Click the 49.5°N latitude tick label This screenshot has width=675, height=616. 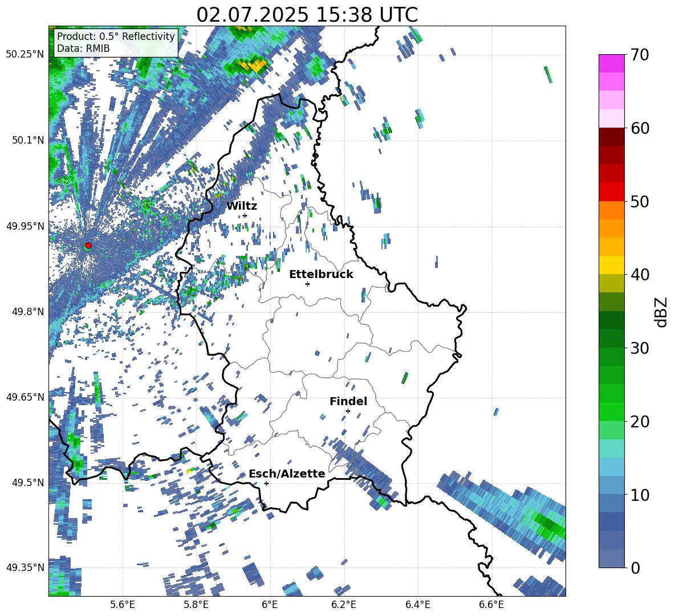point(28,482)
